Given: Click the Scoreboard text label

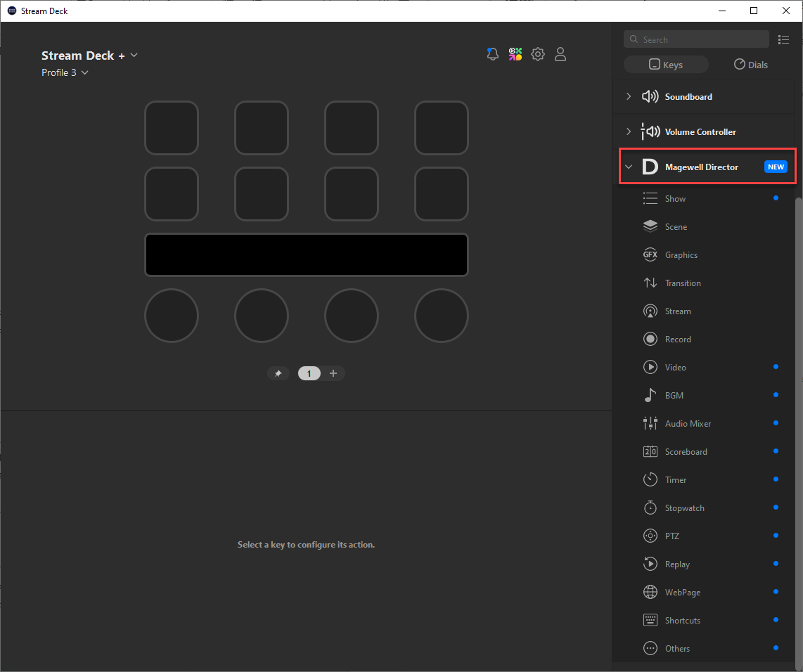Looking at the screenshot, I should (x=686, y=452).
